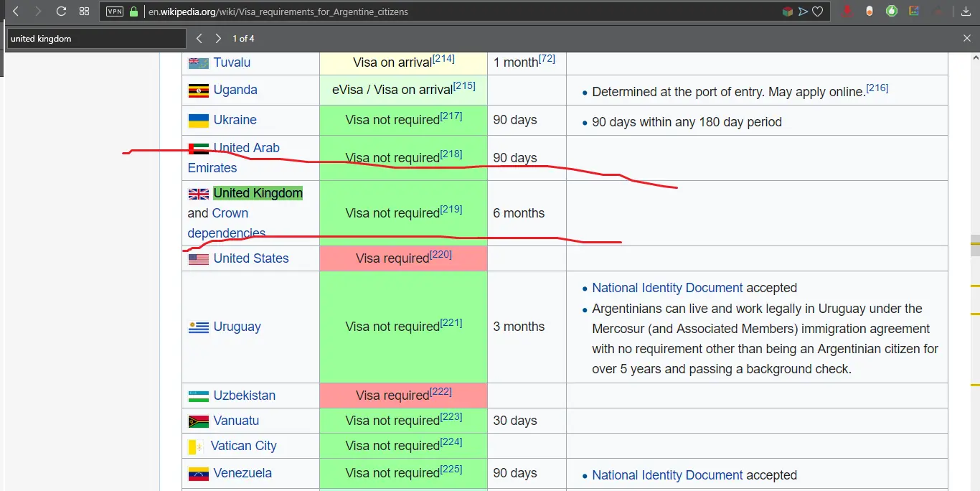
Task: Click the Uruguay flag icon
Action: pos(199,327)
